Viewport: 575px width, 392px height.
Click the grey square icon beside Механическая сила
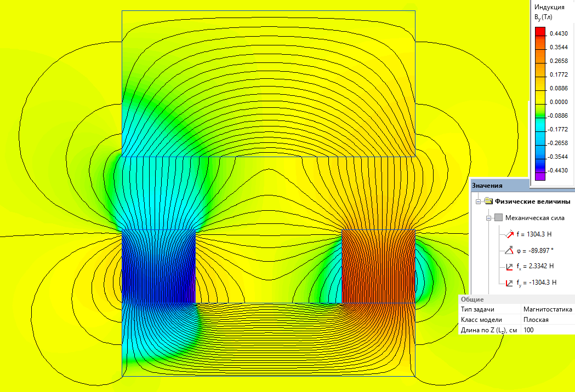[498, 217]
